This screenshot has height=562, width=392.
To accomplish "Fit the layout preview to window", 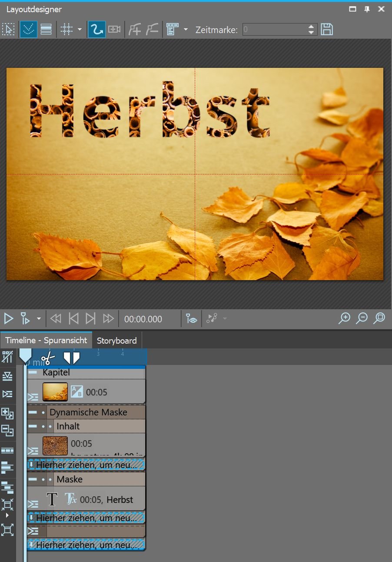I will tap(379, 318).
